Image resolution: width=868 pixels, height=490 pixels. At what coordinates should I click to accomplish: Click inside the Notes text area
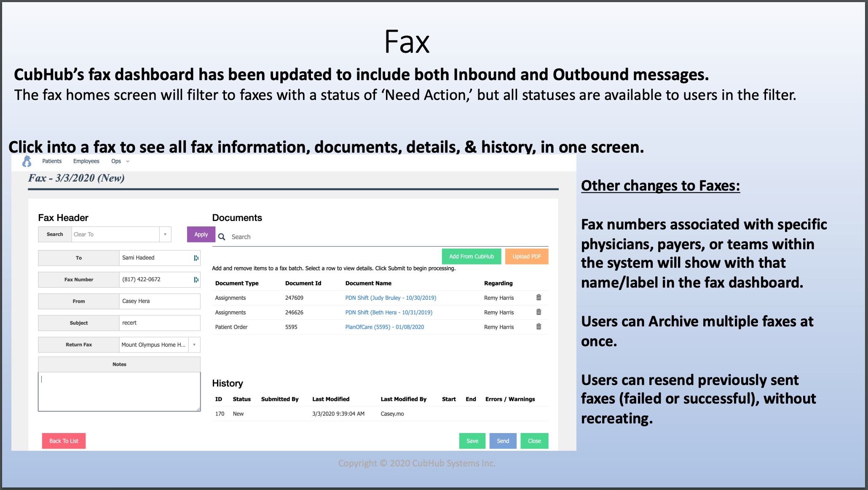119,391
